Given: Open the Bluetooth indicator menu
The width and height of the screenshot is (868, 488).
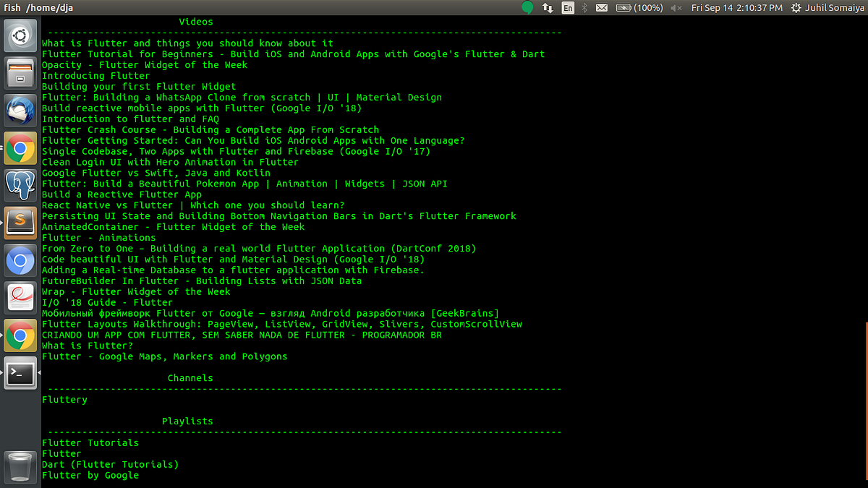Looking at the screenshot, I should [585, 8].
